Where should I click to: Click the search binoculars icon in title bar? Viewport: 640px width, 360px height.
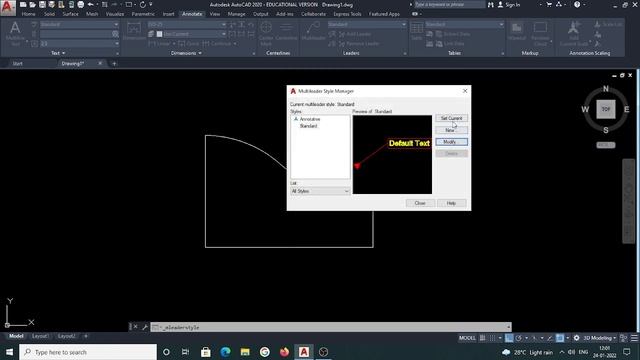coord(491,4)
